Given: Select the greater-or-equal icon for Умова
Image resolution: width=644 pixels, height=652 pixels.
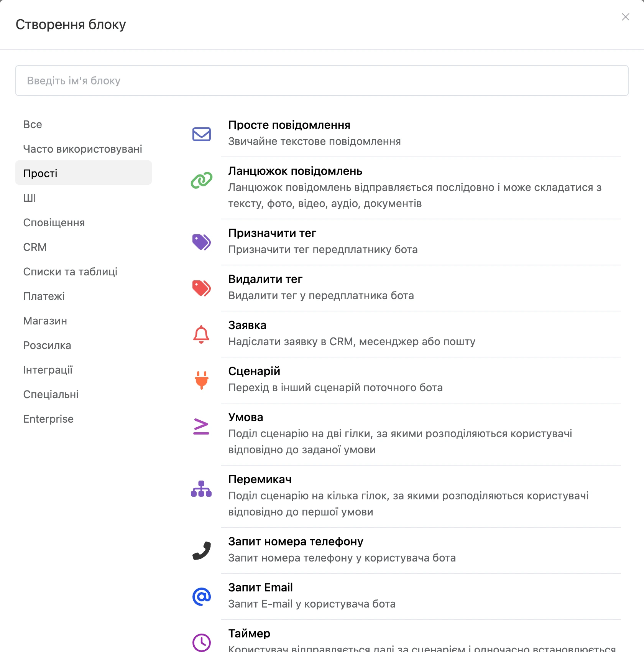Looking at the screenshot, I should click(201, 426).
